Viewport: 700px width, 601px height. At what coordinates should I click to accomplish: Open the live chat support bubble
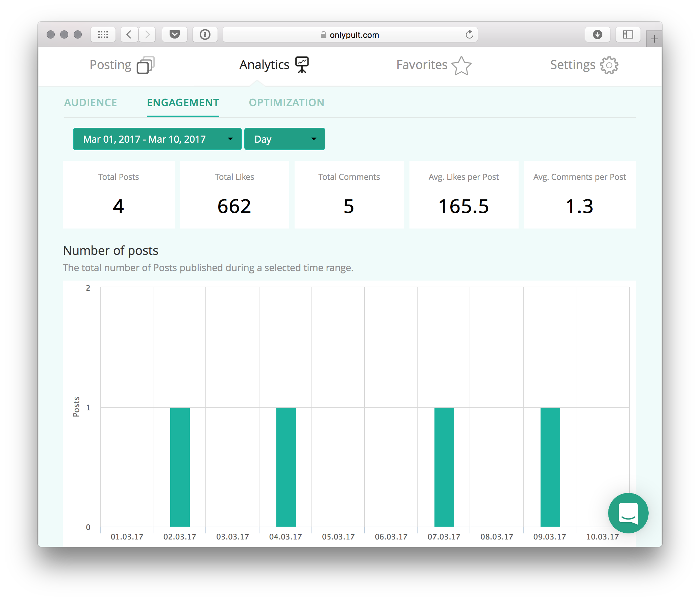tap(628, 513)
